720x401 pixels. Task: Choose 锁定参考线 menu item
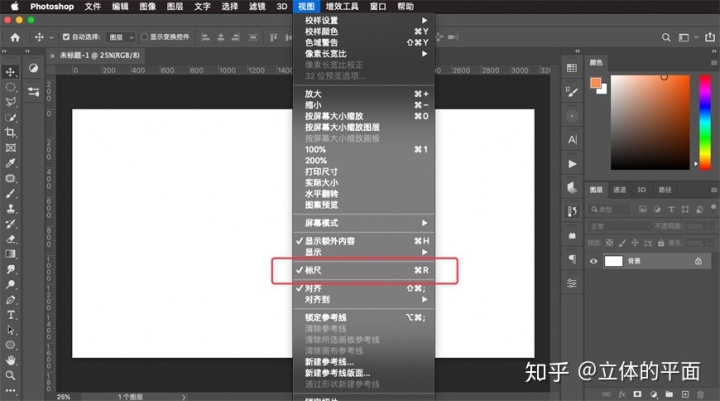tap(364, 317)
